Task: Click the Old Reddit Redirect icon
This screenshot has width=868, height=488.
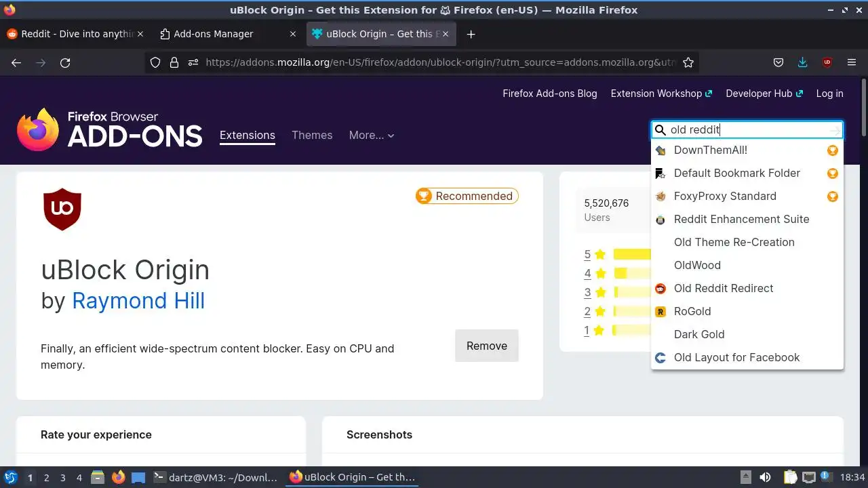Action: [x=660, y=289]
